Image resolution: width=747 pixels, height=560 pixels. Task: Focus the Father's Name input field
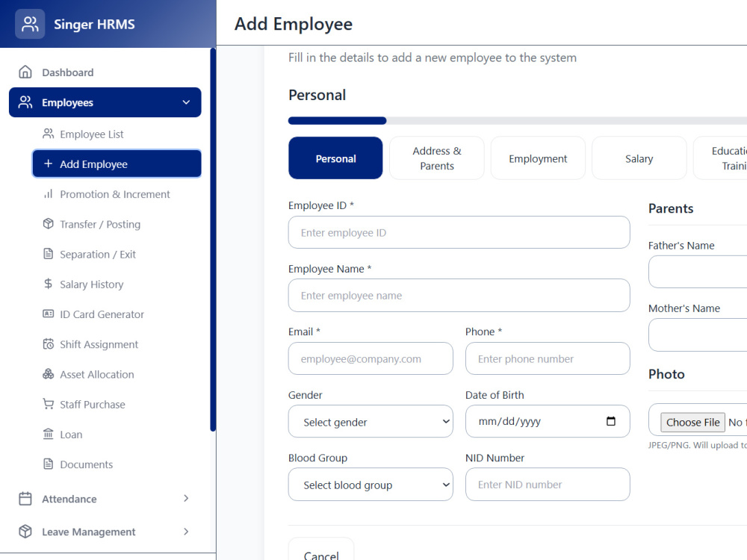coord(698,272)
